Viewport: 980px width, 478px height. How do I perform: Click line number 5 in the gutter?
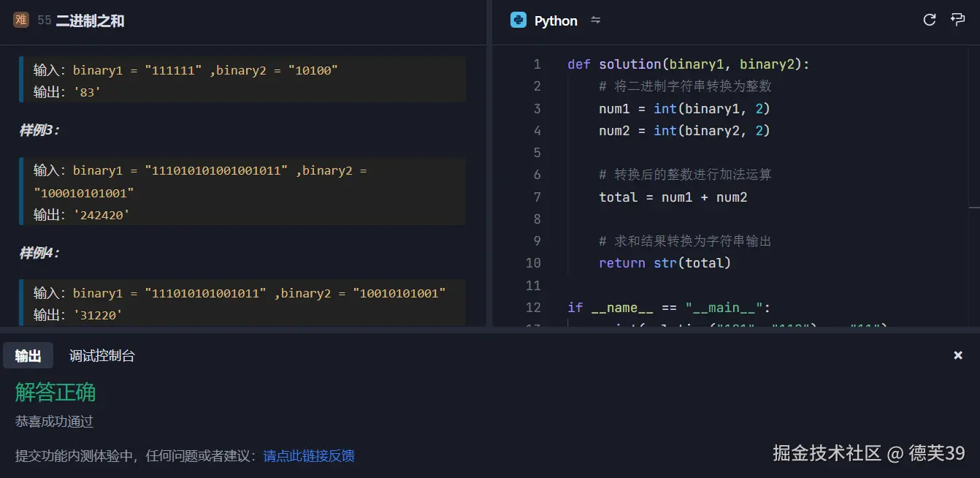pos(537,153)
